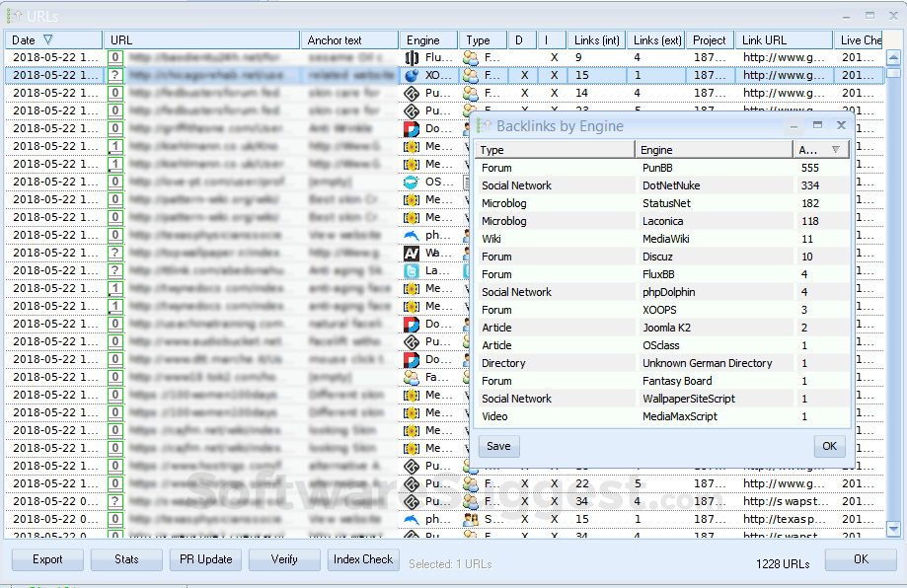Toggle sort arrow on the Date column

click(x=47, y=40)
